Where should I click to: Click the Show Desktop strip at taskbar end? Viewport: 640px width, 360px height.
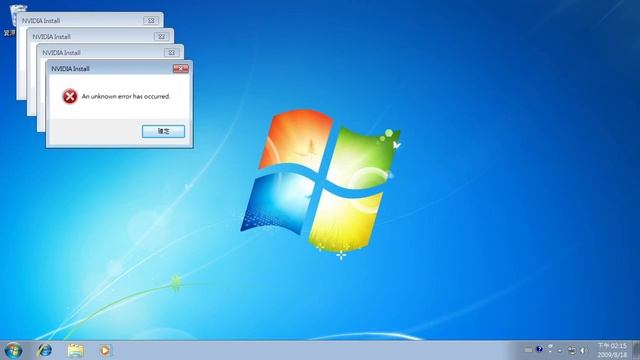(636, 350)
